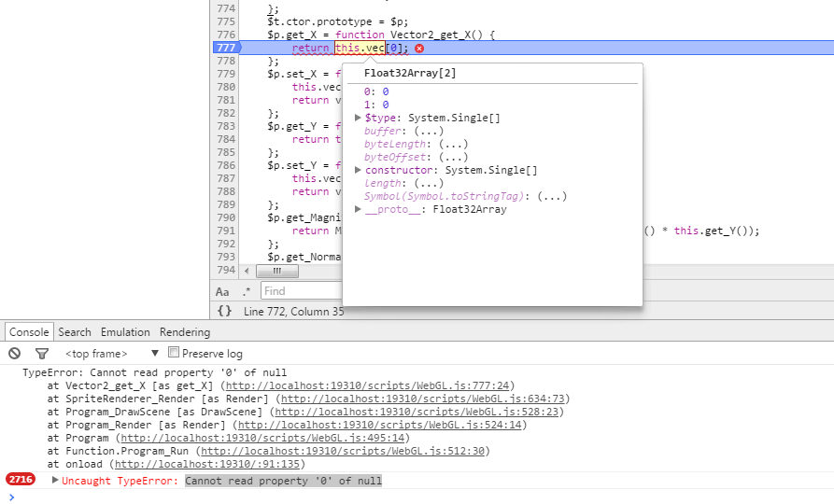Viewport: 834px width, 504px height.
Task: Open WebGL.js:512:30 stack trace link
Action: (343, 451)
